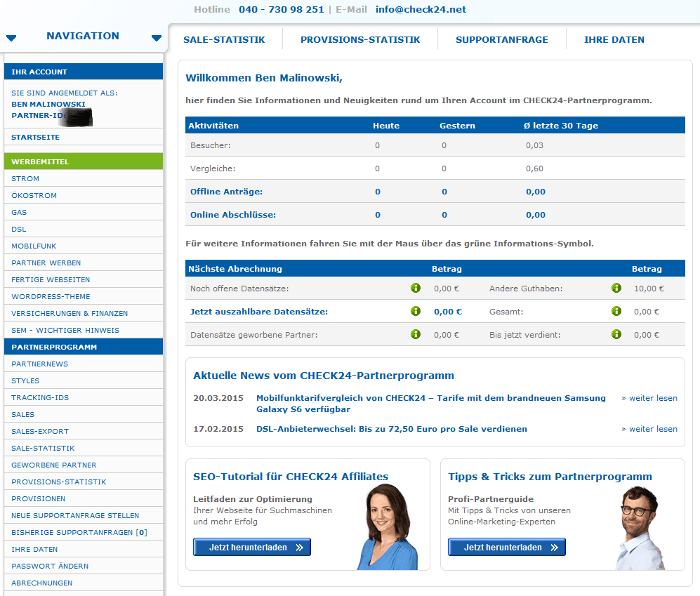Open Neue Supportanfrage stellen entry
The image size is (700, 596).
click(84, 516)
